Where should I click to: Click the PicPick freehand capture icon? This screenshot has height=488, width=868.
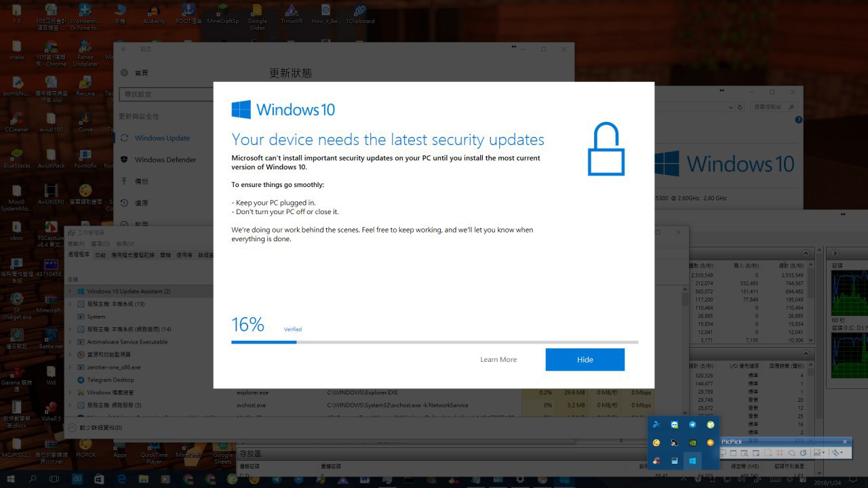[791, 453]
